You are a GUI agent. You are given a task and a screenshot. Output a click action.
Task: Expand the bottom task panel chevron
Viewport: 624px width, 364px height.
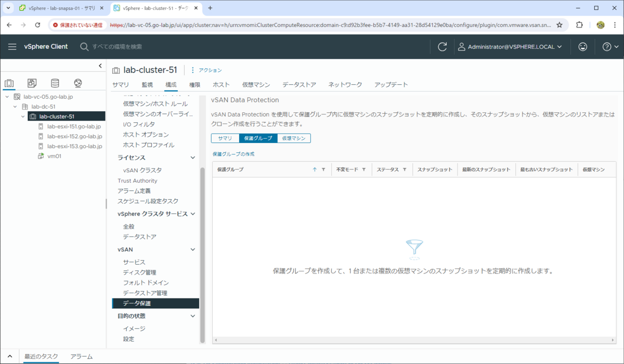(9, 356)
